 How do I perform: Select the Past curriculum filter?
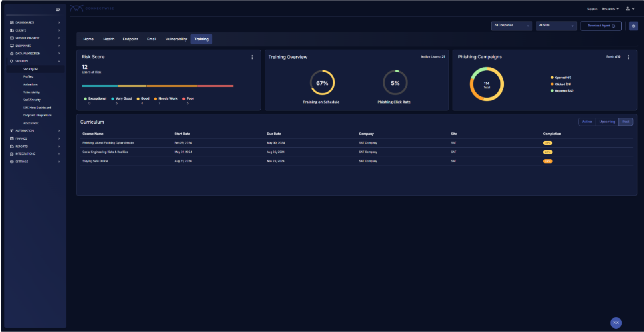[626, 122]
